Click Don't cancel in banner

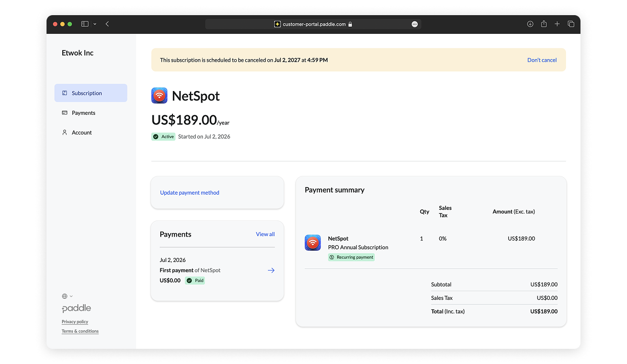tap(542, 60)
